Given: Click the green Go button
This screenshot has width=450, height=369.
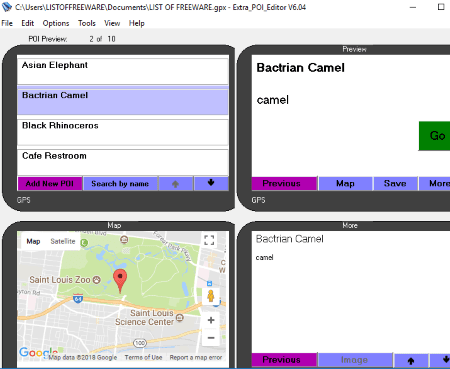Looking at the screenshot, I should pos(435,136).
